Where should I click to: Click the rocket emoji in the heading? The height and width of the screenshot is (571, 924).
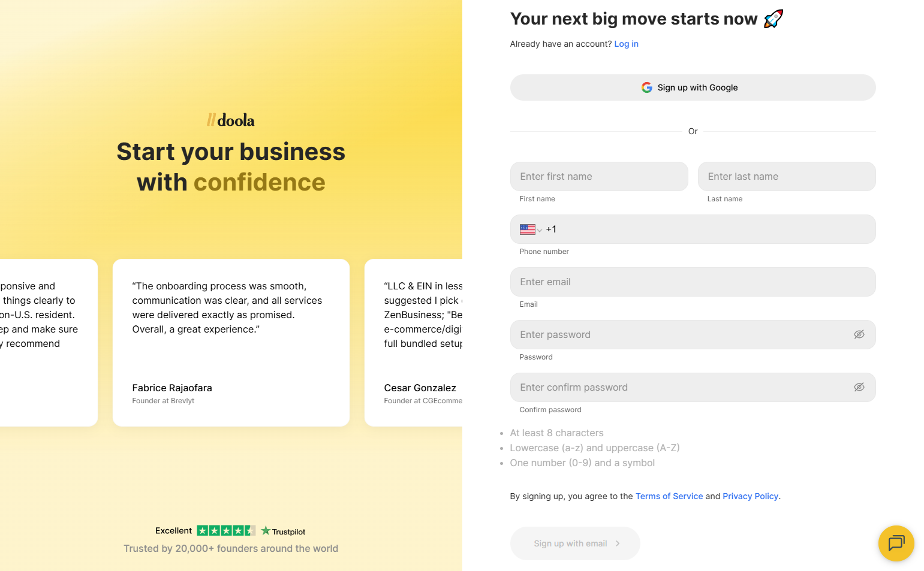point(773,18)
